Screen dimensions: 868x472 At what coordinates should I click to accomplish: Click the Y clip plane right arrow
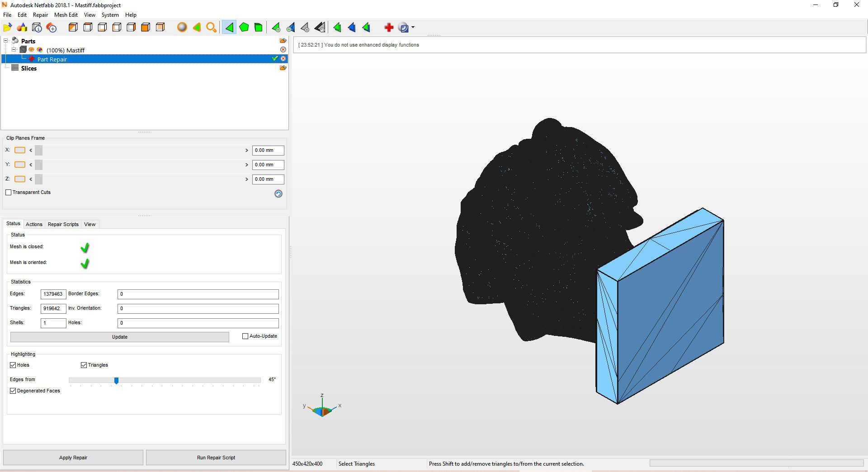tap(247, 165)
